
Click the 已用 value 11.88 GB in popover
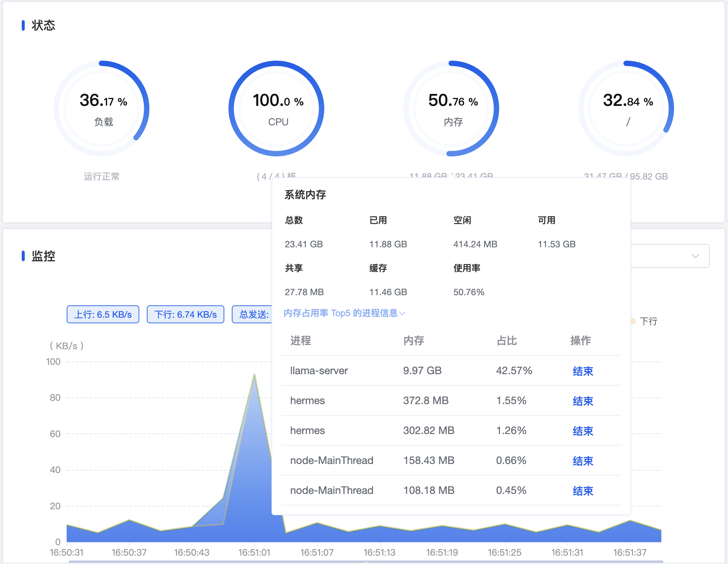(388, 244)
